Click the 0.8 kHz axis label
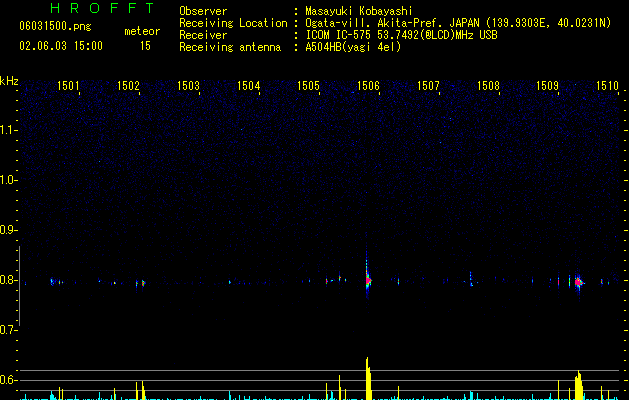Screen dimensions: 629x400 pyautogui.click(x=9, y=280)
